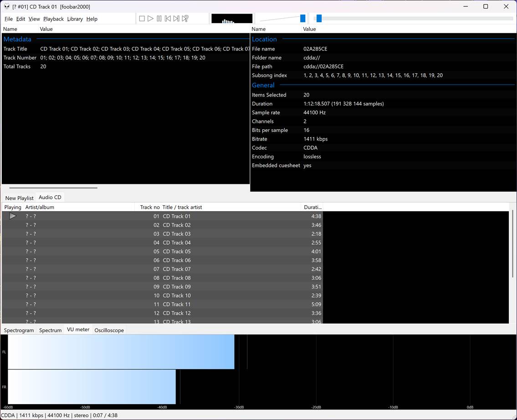Open the Edit menu
Screen dimensions: 517x420
pos(20,19)
